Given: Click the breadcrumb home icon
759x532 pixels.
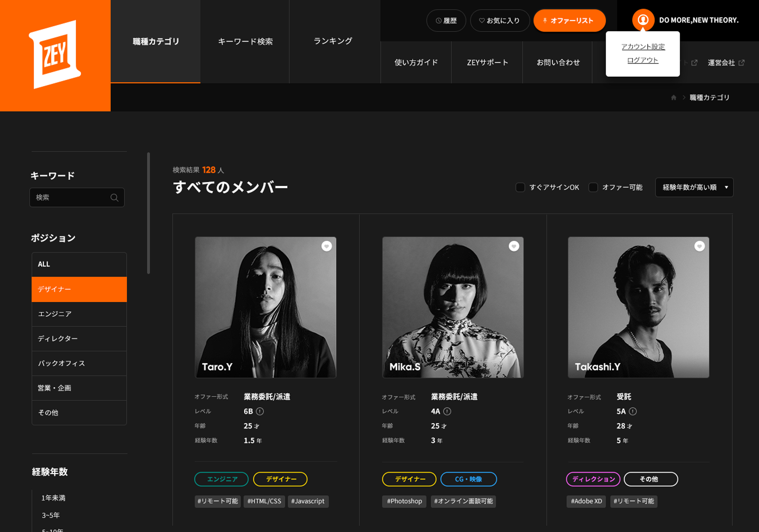Looking at the screenshot, I should (674, 98).
